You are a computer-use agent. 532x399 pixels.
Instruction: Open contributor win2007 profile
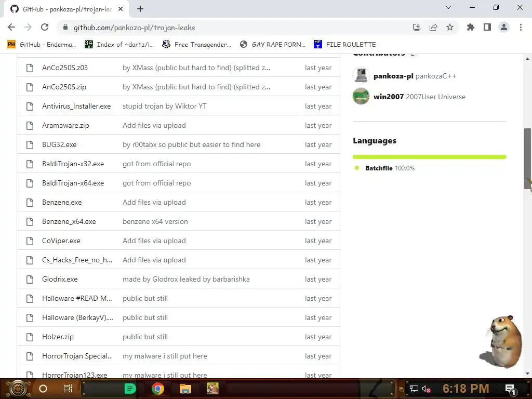(389, 97)
